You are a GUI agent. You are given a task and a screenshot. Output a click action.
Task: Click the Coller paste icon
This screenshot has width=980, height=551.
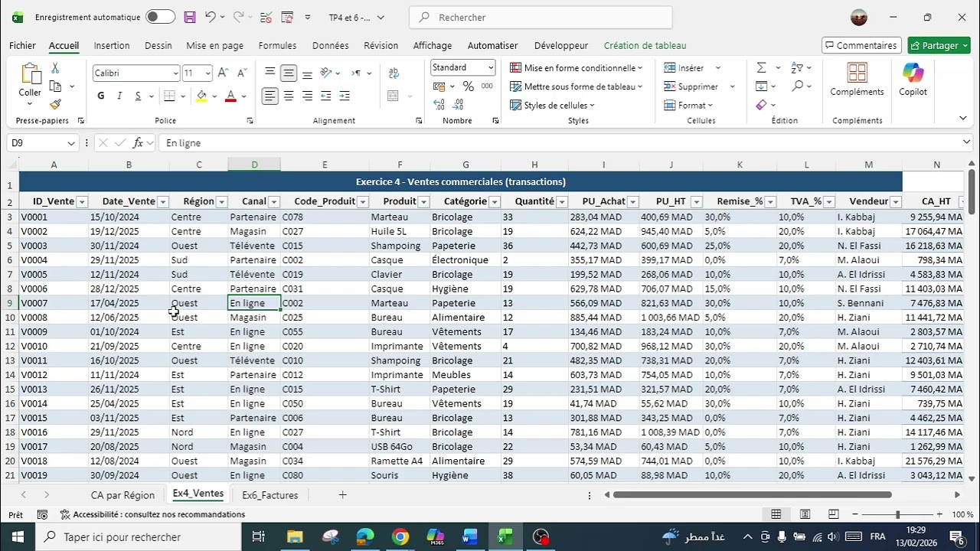tap(31, 74)
